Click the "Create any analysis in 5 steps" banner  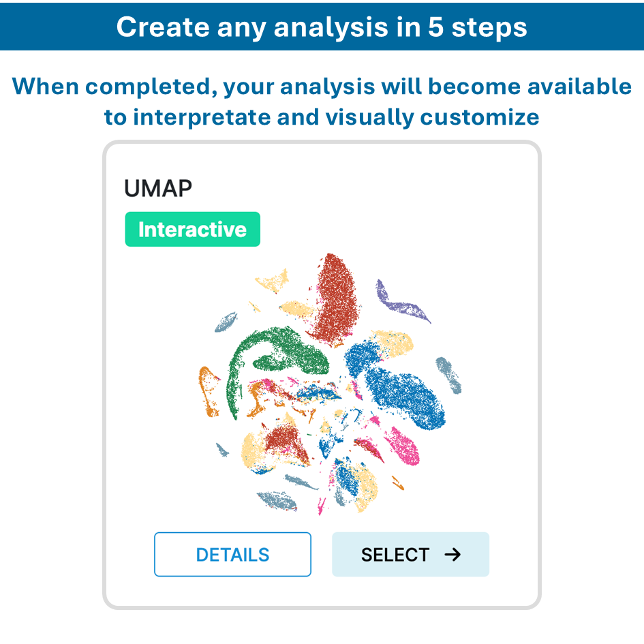pyautogui.click(x=322, y=26)
